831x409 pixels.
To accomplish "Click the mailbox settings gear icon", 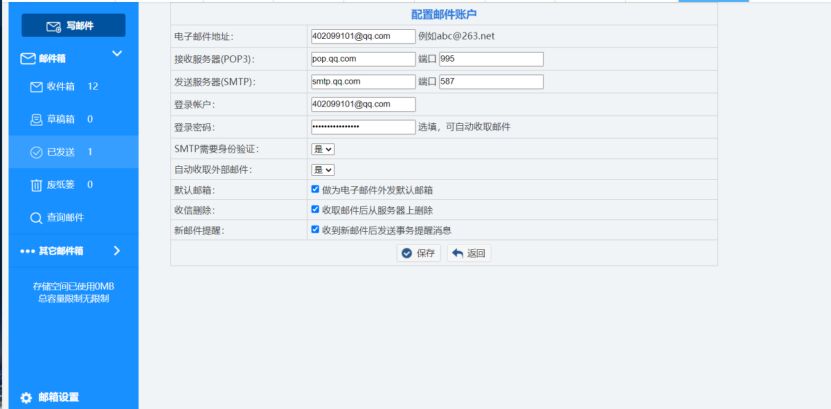I will point(26,397).
